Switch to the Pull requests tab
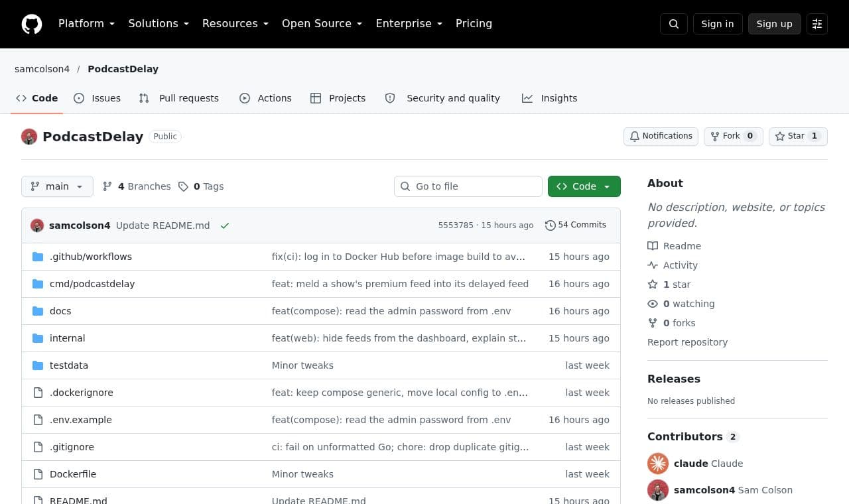The width and height of the screenshot is (849, 504). click(178, 98)
